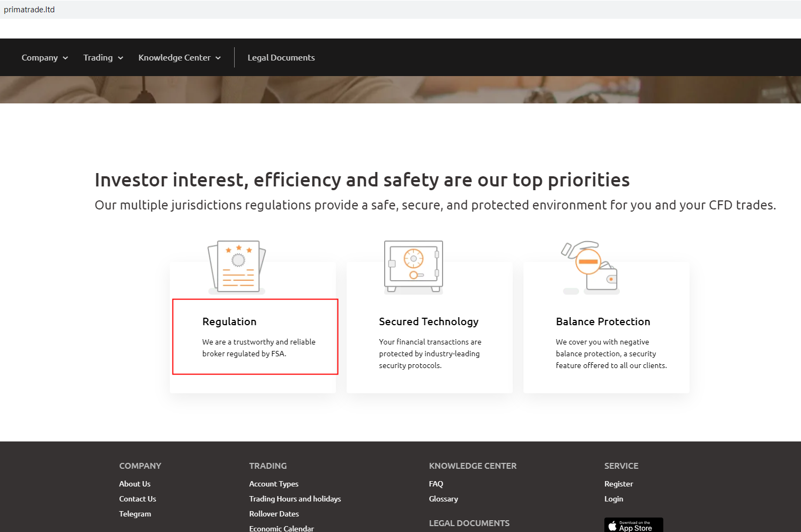Click the 'multiple jurisdictions regulations' subheading

click(x=436, y=205)
